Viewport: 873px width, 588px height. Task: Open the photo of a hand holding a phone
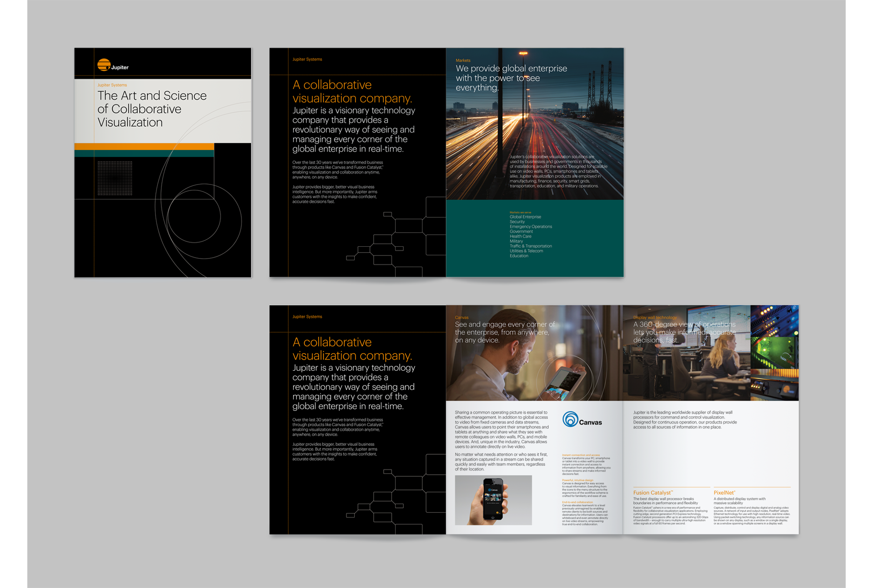click(493, 500)
